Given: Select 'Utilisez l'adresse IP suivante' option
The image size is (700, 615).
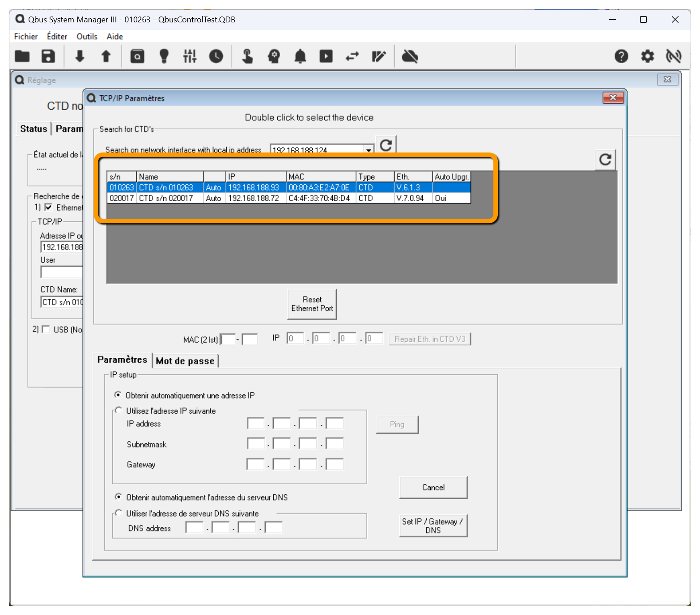Looking at the screenshot, I should (119, 411).
